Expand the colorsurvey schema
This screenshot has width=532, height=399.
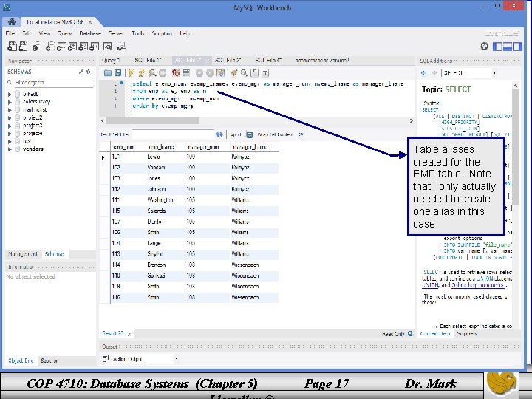tap(10, 102)
